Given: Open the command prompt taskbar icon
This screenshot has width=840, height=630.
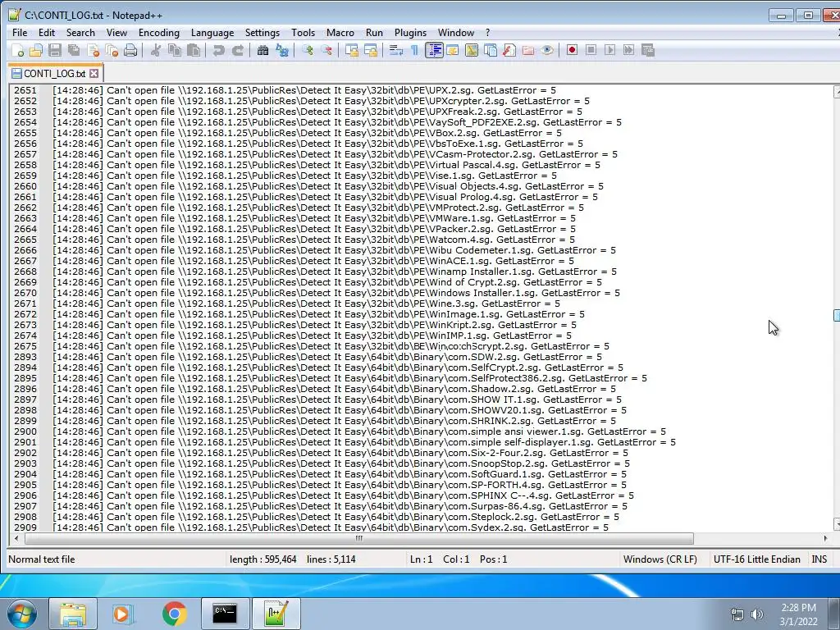Looking at the screenshot, I should click(x=225, y=614).
